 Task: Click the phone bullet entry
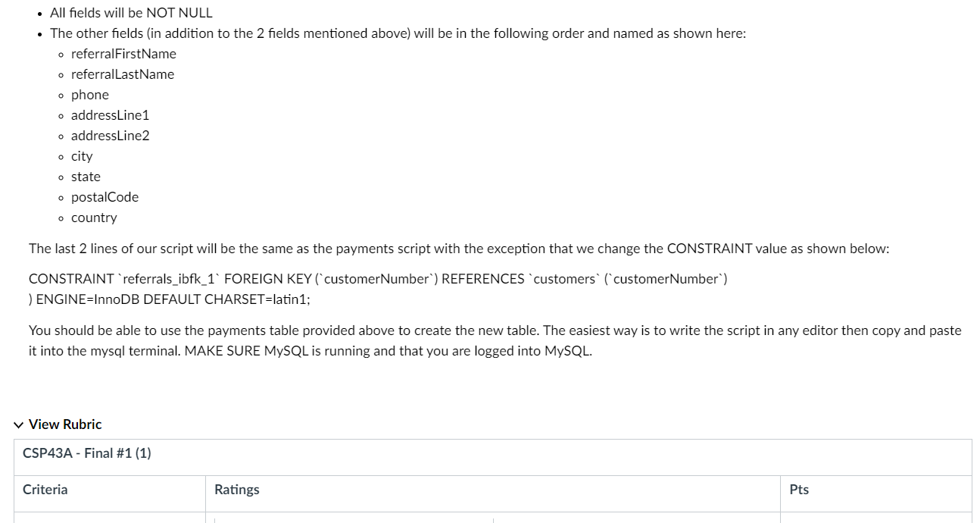(89, 95)
